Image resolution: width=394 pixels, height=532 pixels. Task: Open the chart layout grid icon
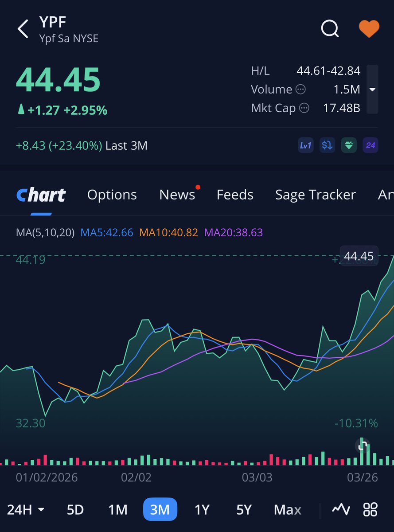pyautogui.click(x=370, y=509)
